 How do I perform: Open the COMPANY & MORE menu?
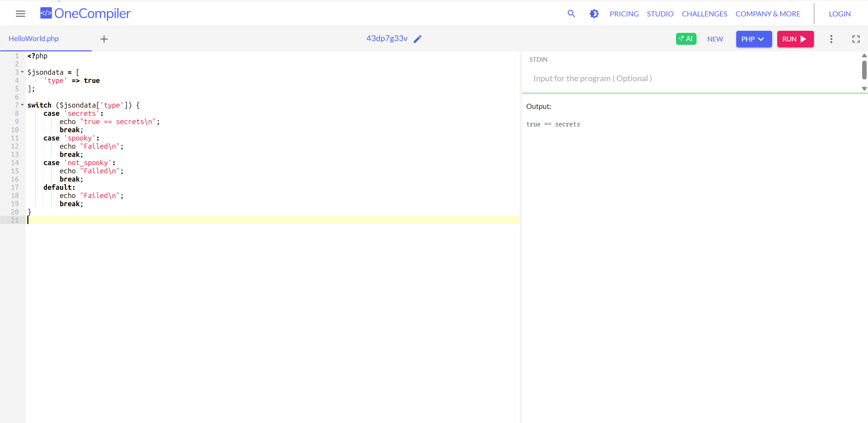point(768,14)
